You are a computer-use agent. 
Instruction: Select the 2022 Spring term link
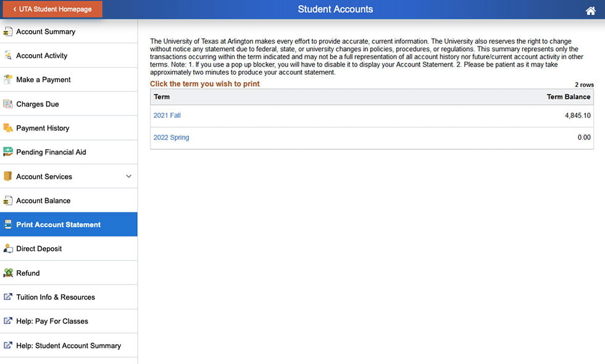tap(171, 137)
